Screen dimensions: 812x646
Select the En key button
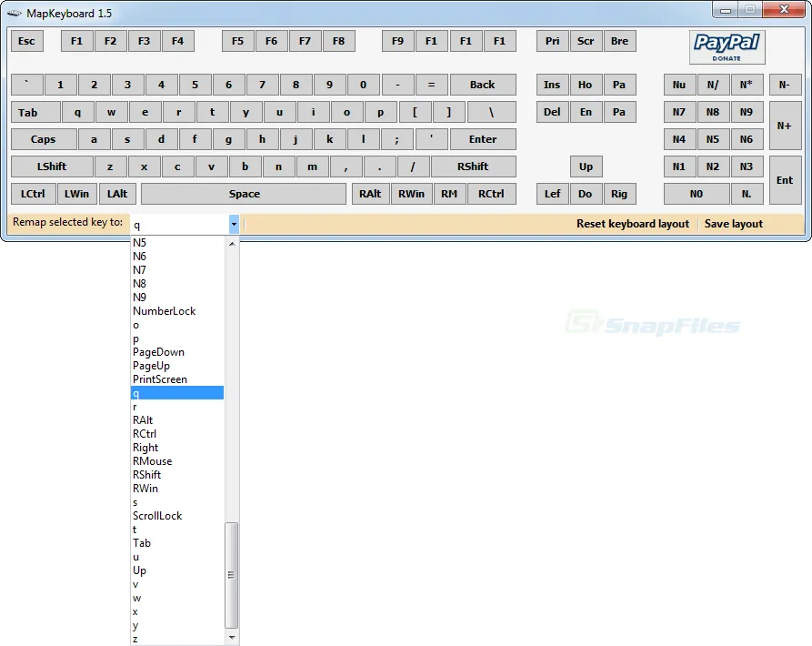[x=586, y=113]
